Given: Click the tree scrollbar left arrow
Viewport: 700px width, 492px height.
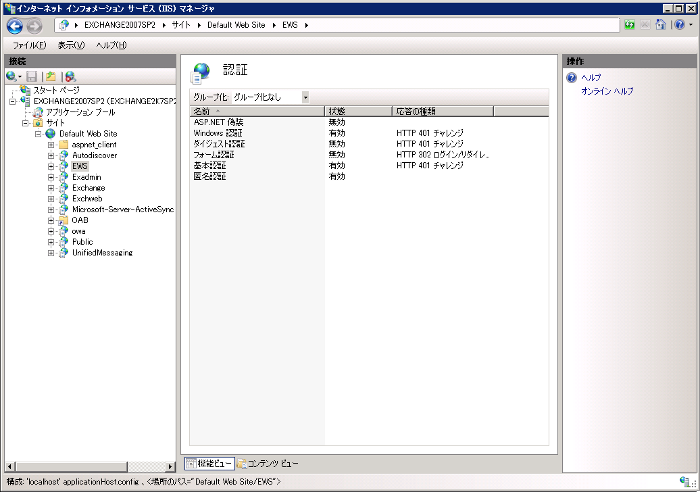Looking at the screenshot, I should pyautogui.click(x=10, y=467).
